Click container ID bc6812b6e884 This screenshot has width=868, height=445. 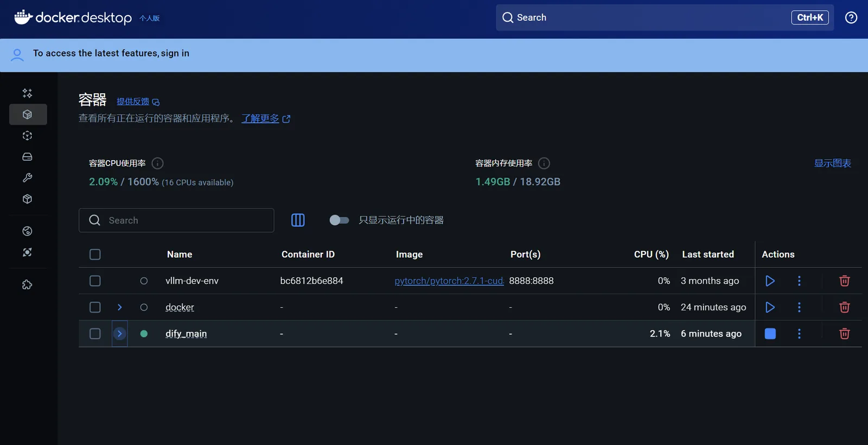click(311, 281)
